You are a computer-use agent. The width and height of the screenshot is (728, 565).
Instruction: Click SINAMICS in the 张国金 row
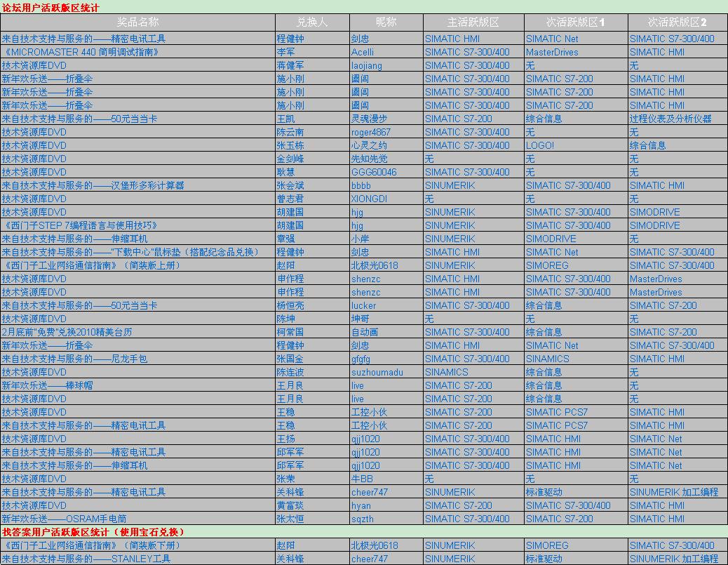click(547, 359)
